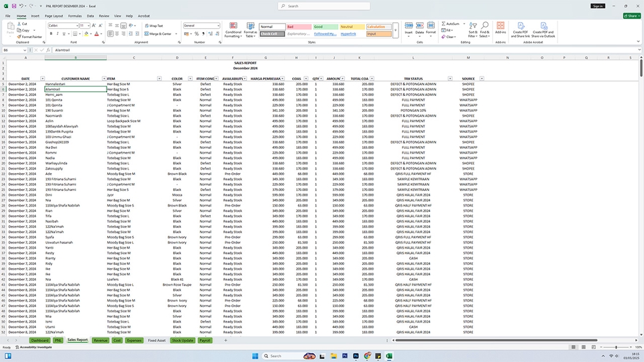Open Find & Select menu
Viewport: 644px width, 362px height.
484,30
